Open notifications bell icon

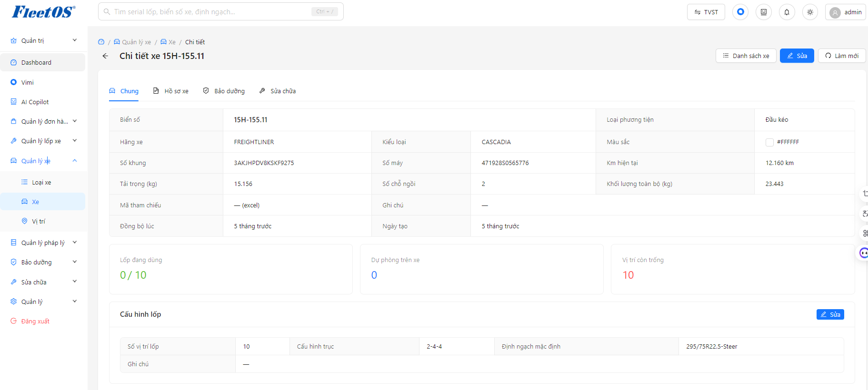(x=787, y=12)
